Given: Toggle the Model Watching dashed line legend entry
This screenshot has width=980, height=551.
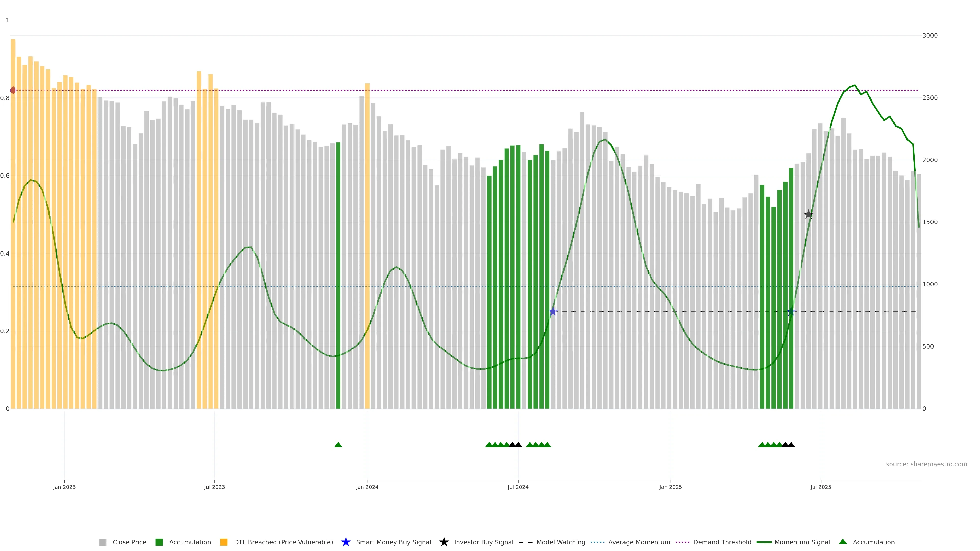Looking at the screenshot, I should (x=560, y=542).
